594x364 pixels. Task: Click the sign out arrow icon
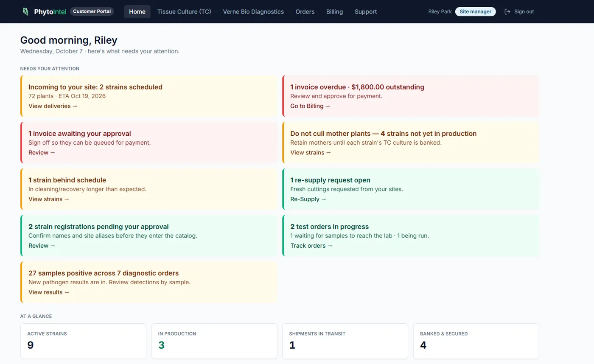click(x=507, y=11)
